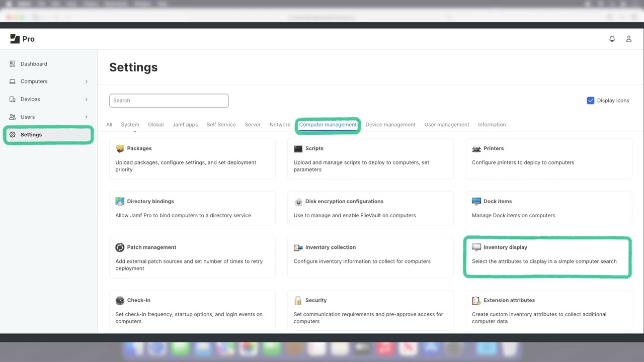
Task: Click 'Set check-in frequency, startup options' text
Action: tap(189, 318)
